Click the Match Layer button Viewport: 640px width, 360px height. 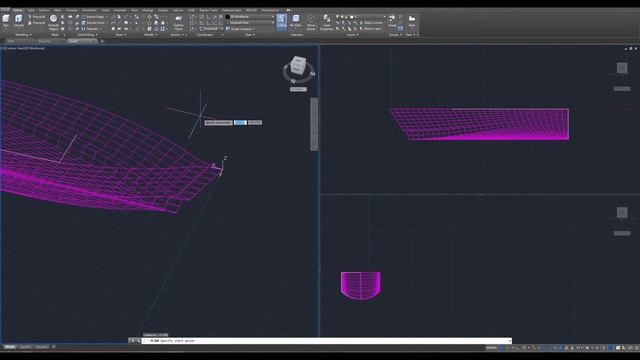pyautogui.click(x=370, y=29)
